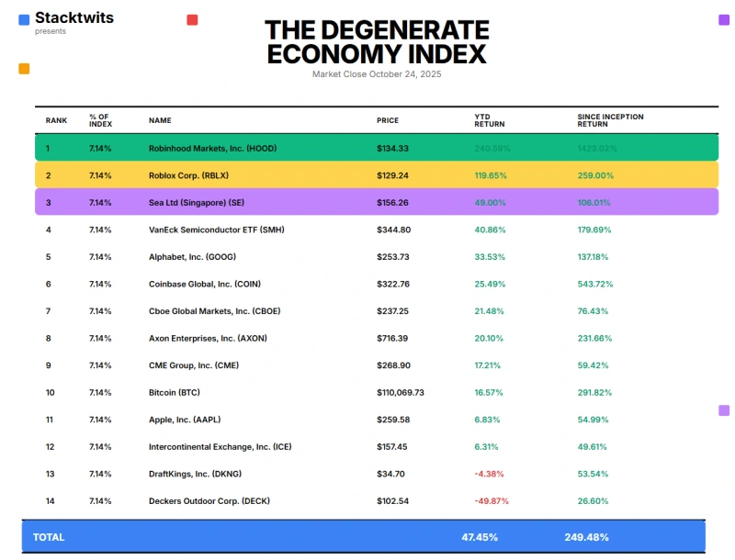Screen dimensions: 735x560
Task: Select 'Axon Enterprises, Inc. (AXON)' name
Action: [208, 339]
